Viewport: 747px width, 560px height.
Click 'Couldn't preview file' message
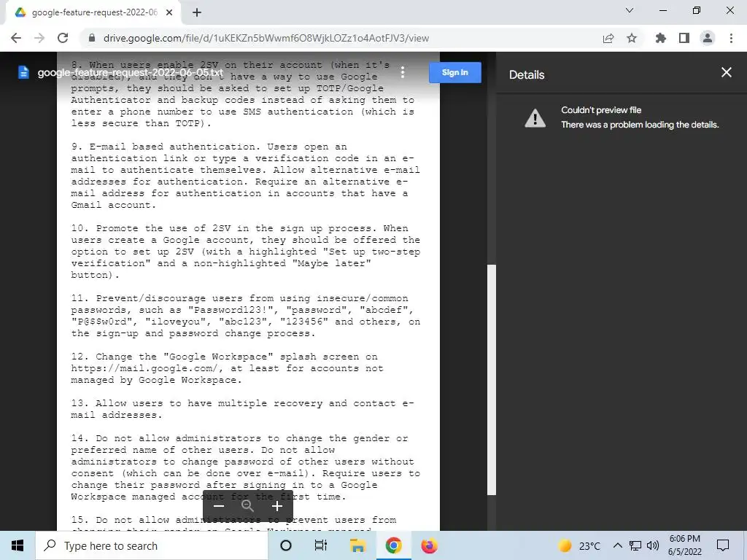(x=601, y=110)
